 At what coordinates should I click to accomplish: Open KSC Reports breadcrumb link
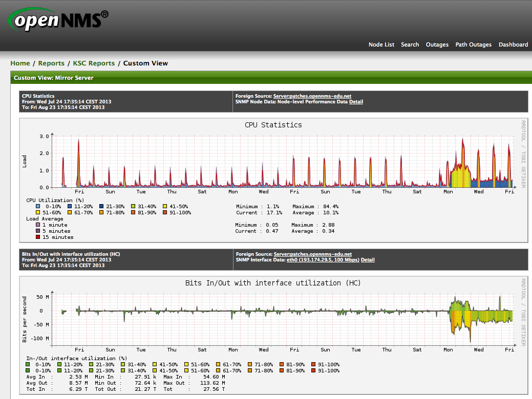[94, 63]
